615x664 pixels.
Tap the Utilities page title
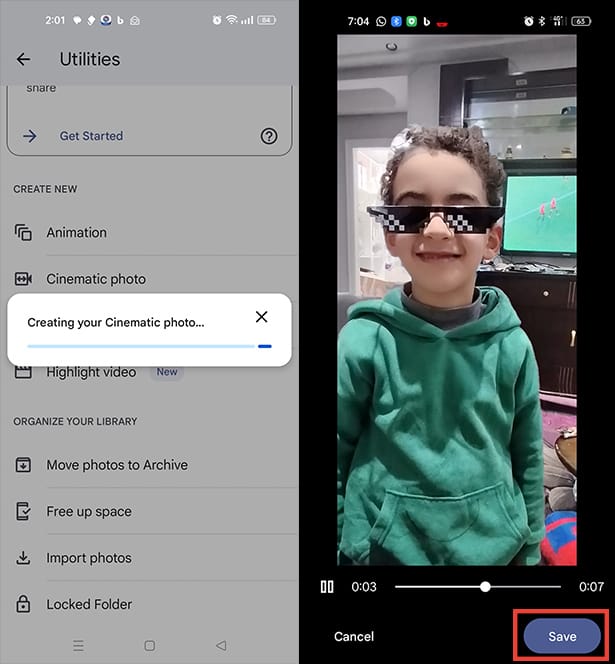pyautogui.click(x=90, y=59)
